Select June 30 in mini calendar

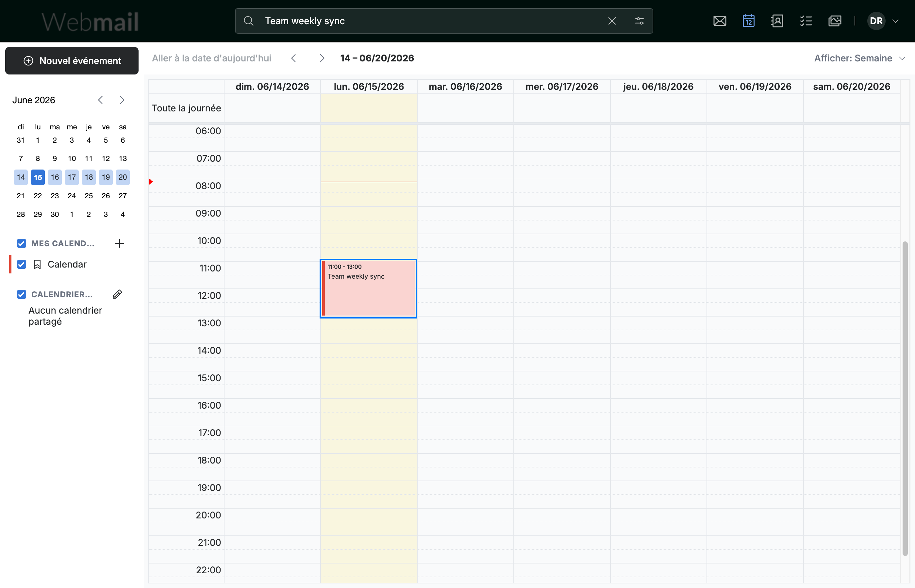tap(55, 214)
